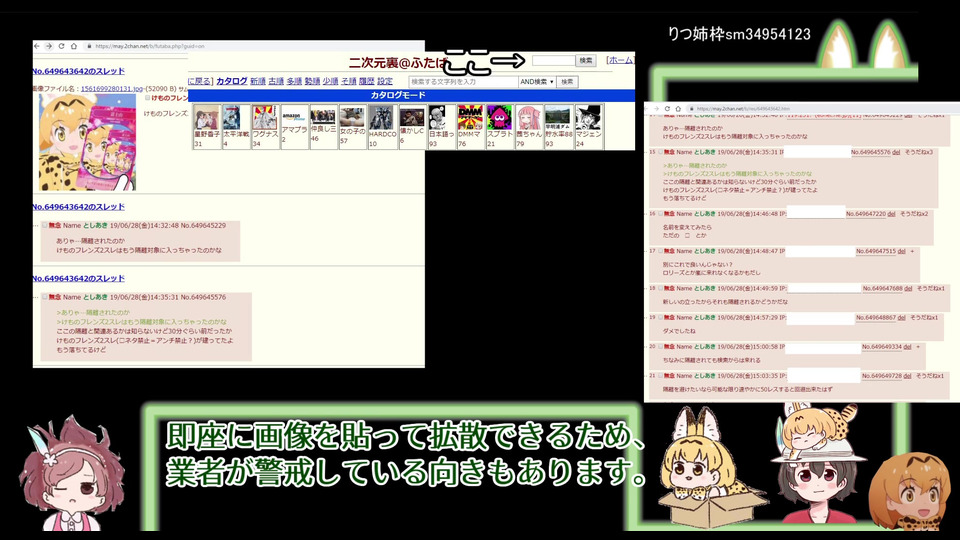Click the home icon in right browser window
Screen dimensions: 960x540
678,108
